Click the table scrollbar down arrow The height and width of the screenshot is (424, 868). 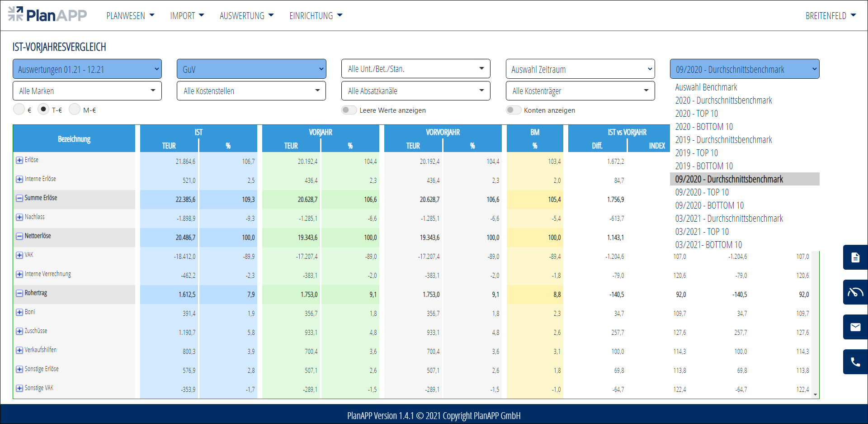click(815, 395)
